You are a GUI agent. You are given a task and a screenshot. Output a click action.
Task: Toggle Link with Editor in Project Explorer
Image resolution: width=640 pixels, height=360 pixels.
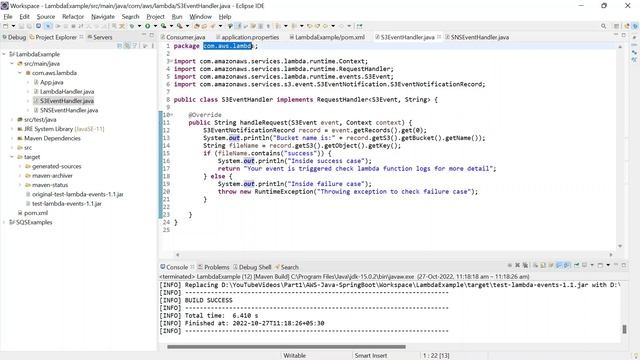(x=127, y=46)
